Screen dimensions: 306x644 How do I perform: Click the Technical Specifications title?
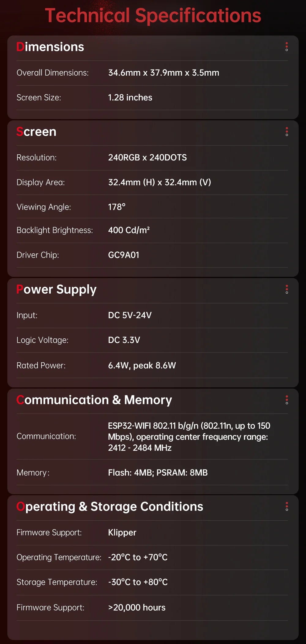point(153,16)
